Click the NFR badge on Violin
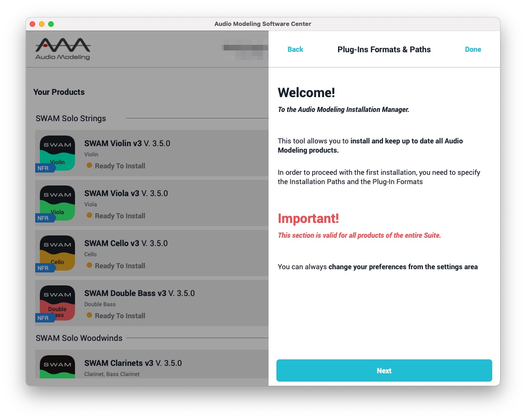Screen dimensions: 526x420 click(x=45, y=168)
